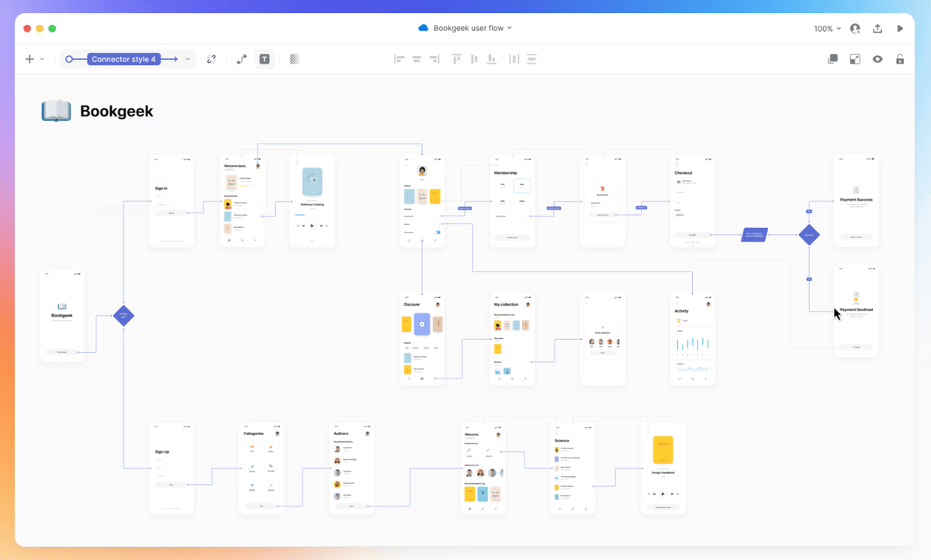Viewport: 931px width, 560px height.
Task: Align vertical centers icon
Action: pos(473,59)
